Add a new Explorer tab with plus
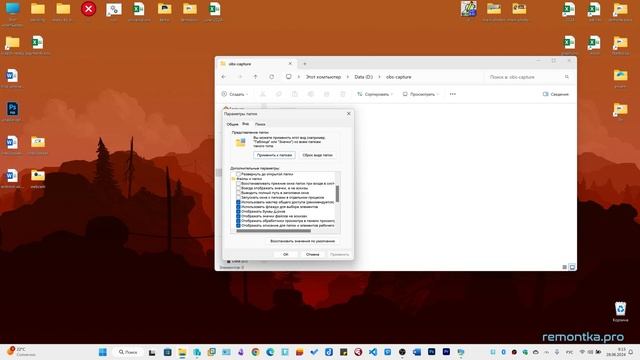The width and height of the screenshot is (640, 360). (x=304, y=64)
